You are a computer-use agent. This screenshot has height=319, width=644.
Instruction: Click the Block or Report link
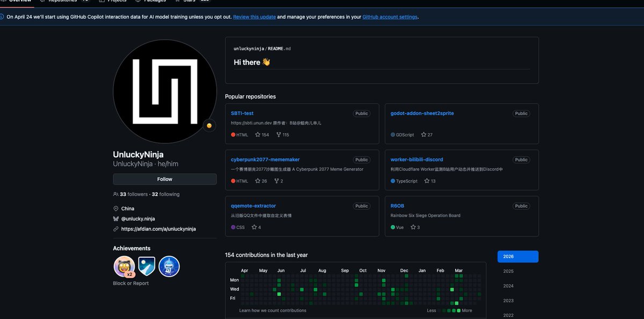click(x=131, y=283)
